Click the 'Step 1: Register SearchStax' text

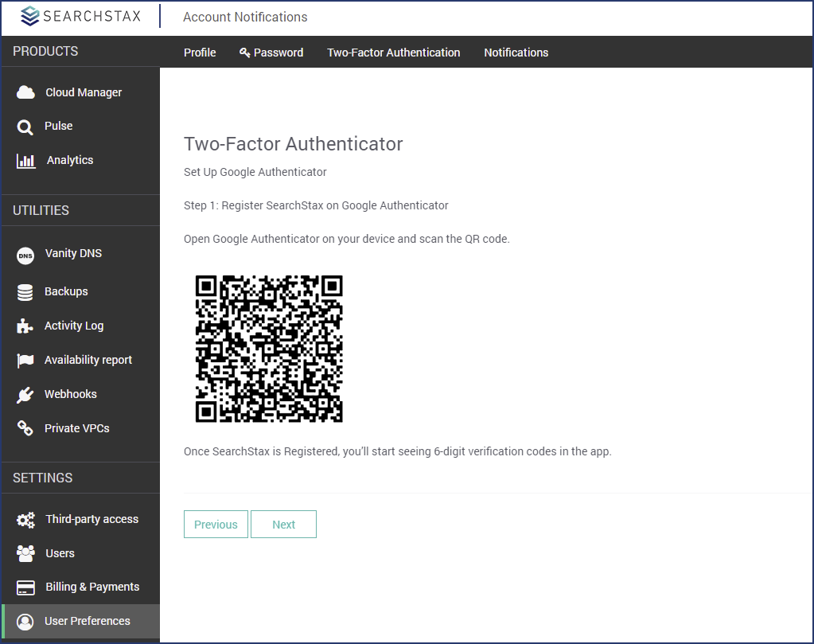click(x=316, y=205)
